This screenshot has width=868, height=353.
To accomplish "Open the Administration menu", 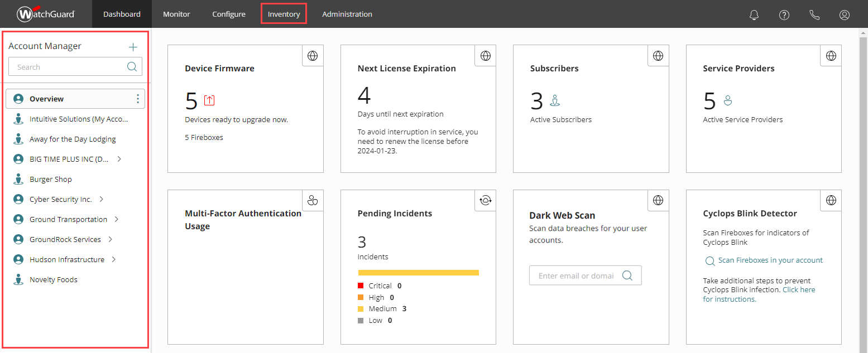I will (x=347, y=14).
